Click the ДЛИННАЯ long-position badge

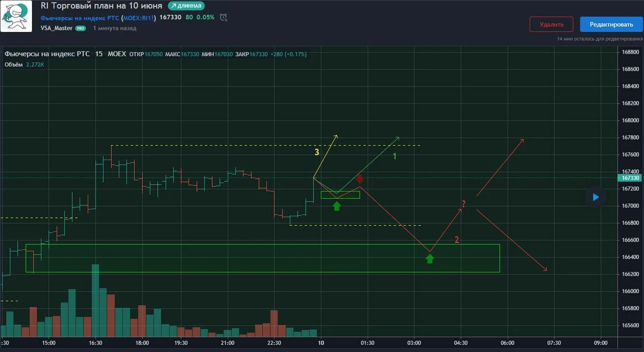click(x=186, y=6)
